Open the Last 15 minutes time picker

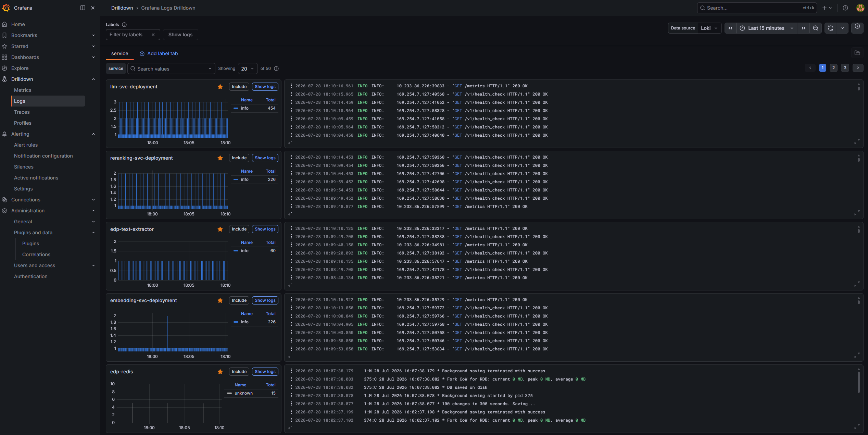tap(766, 28)
